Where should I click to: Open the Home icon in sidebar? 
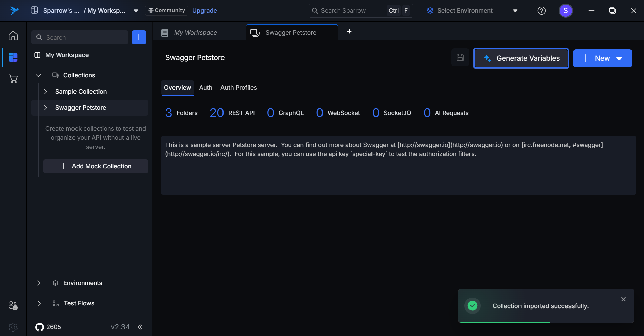13,36
